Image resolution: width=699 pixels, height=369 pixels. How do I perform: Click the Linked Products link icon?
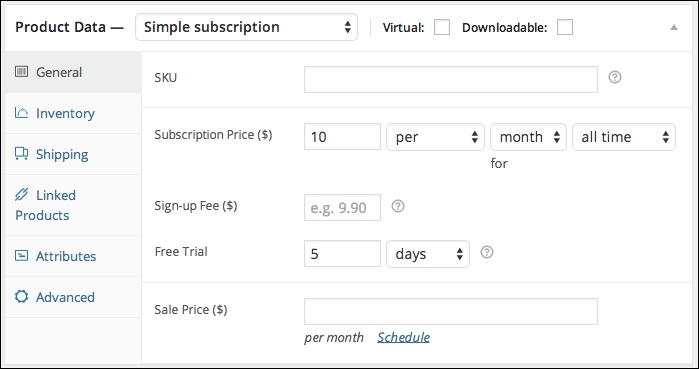pyautogui.click(x=21, y=195)
